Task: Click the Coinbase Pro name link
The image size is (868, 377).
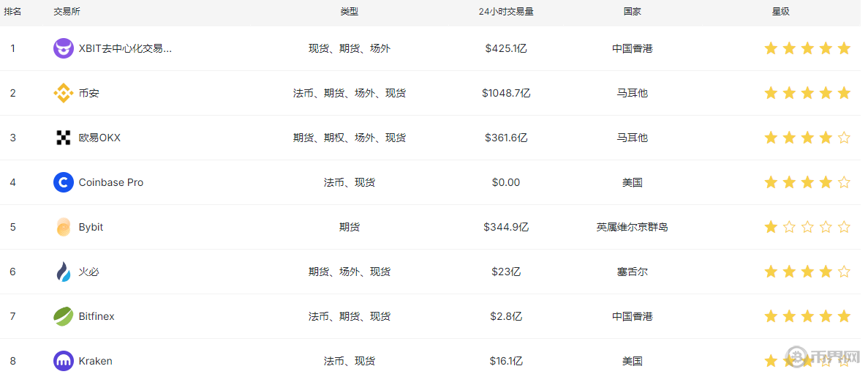Action: (x=111, y=182)
